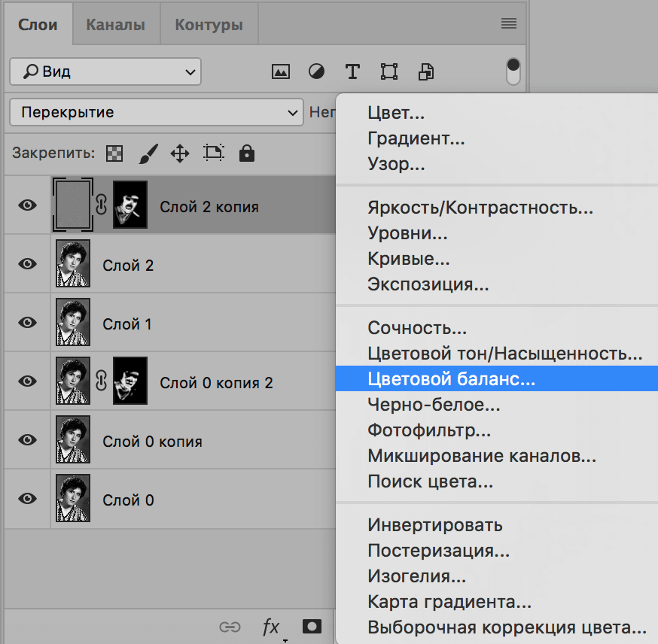Toggle visibility of Слой 1 layer

[x=28, y=323]
